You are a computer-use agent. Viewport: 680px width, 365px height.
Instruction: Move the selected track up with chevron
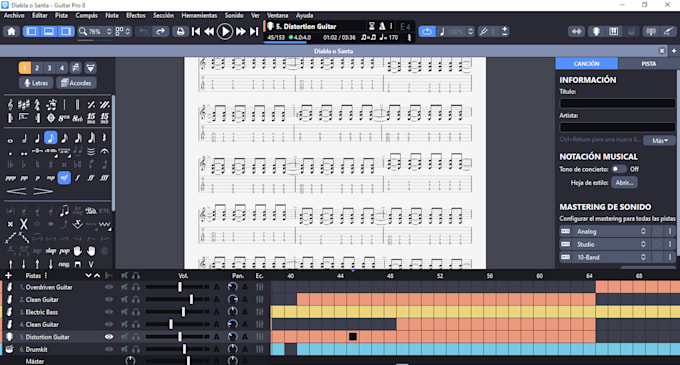(x=97, y=275)
